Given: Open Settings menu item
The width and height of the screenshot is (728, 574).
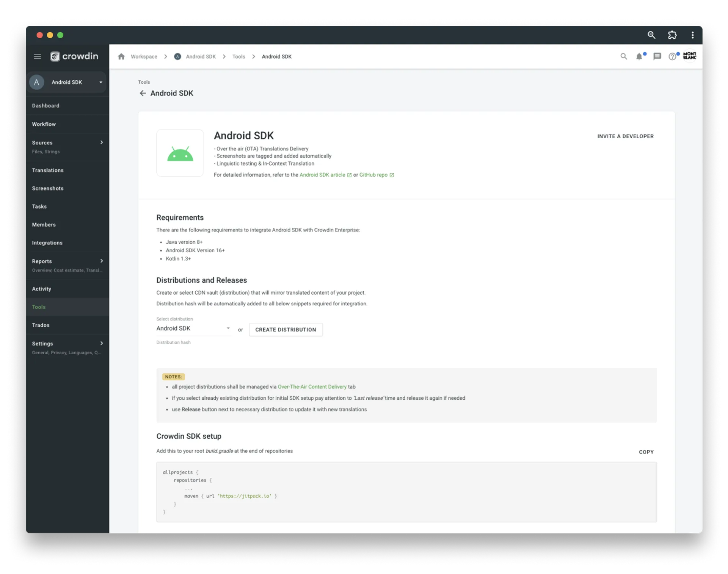Looking at the screenshot, I should tap(67, 348).
